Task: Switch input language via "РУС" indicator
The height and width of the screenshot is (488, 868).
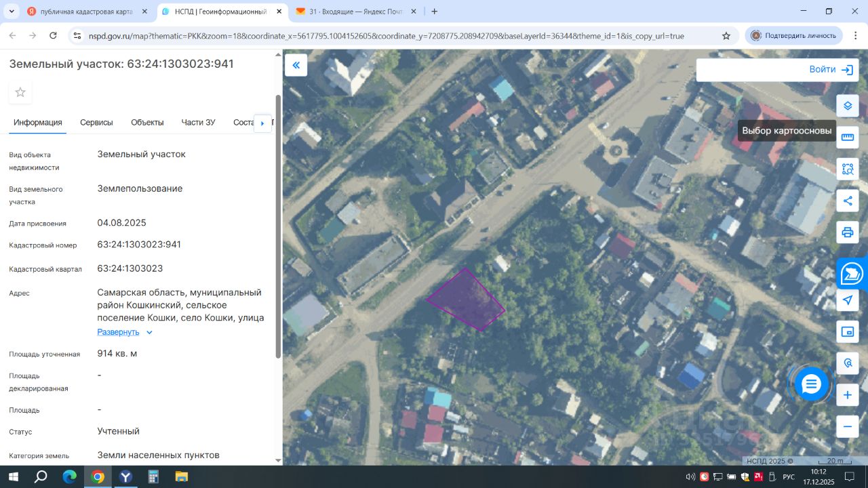Action: point(789,476)
